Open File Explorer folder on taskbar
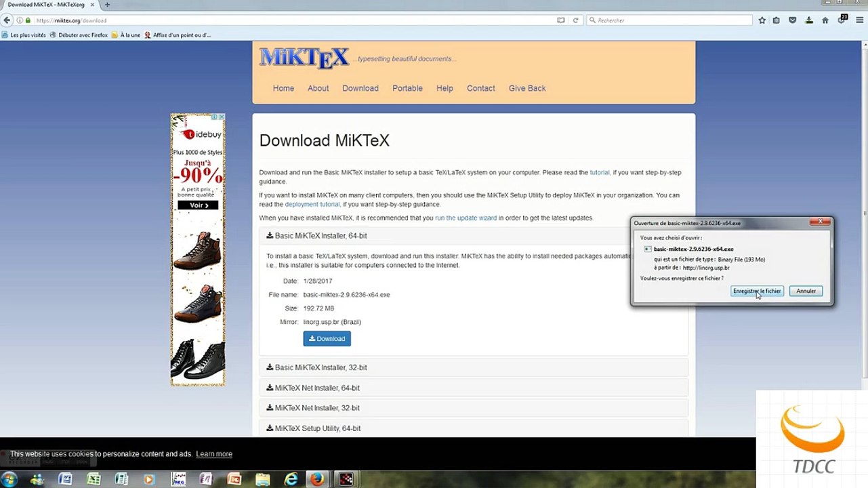Image resolution: width=868 pixels, height=488 pixels. (262, 479)
